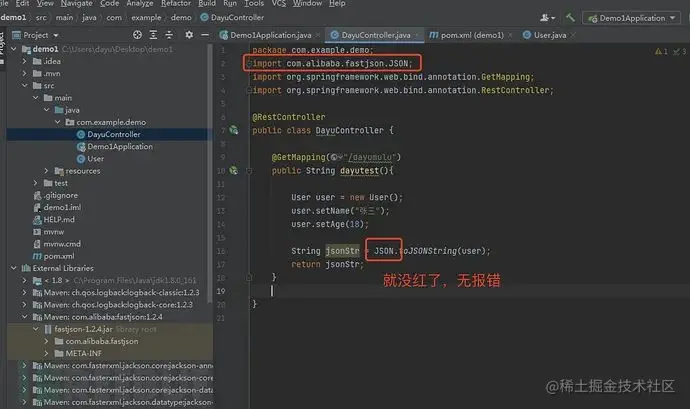Click the 'example' breadcrumb in navigation bar
This screenshot has width=690, height=409.
click(146, 18)
